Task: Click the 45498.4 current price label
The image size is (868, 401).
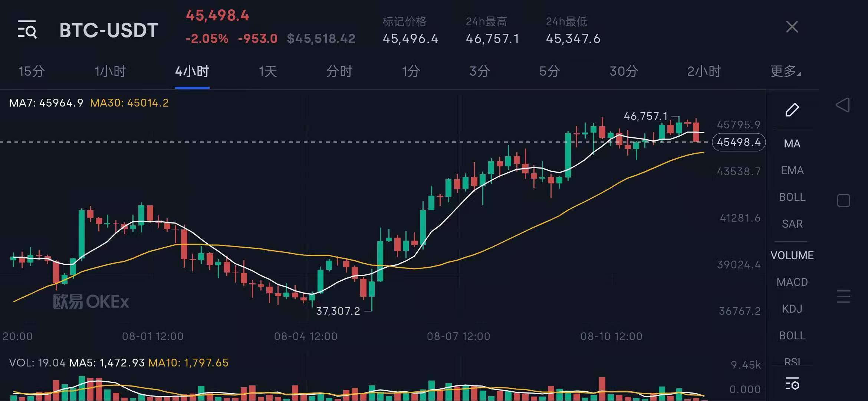Action: pyautogui.click(x=739, y=142)
